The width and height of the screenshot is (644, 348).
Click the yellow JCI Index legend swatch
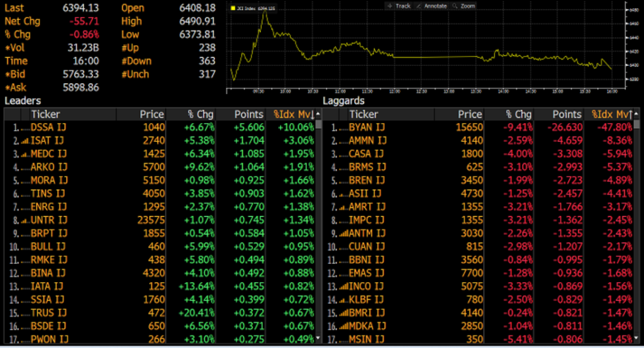(233, 8)
